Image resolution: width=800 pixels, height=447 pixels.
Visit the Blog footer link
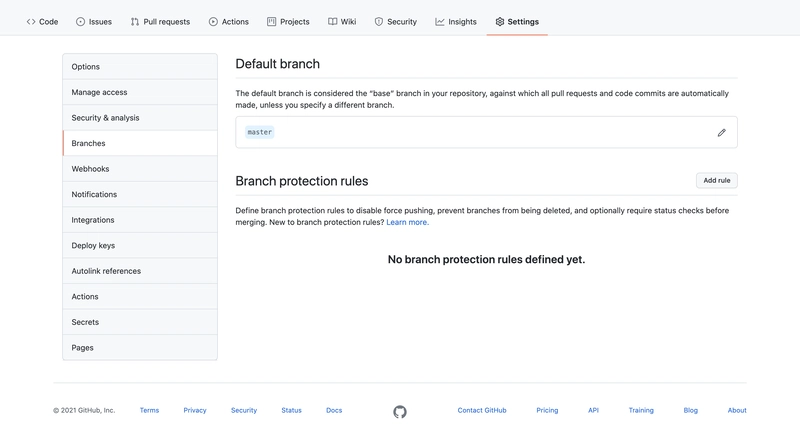click(x=690, y=410)
